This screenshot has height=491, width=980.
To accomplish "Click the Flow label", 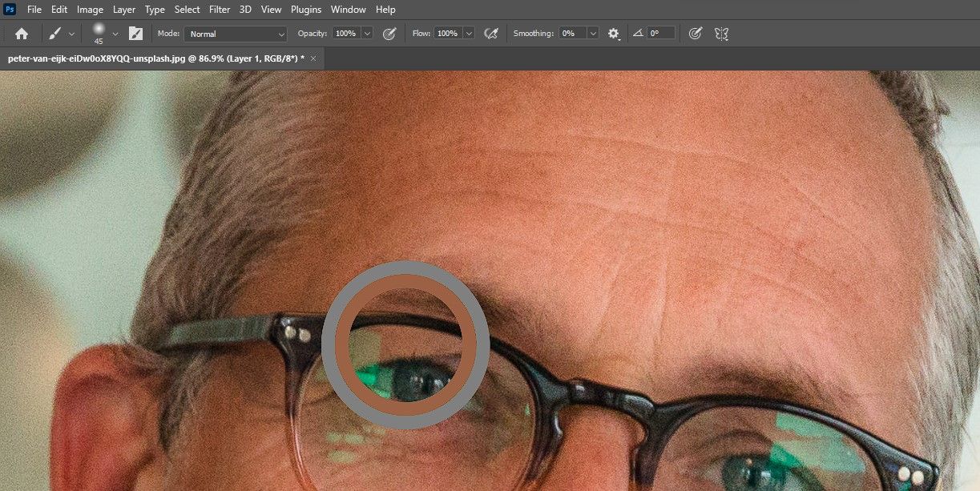I will (x=421, y=34).
